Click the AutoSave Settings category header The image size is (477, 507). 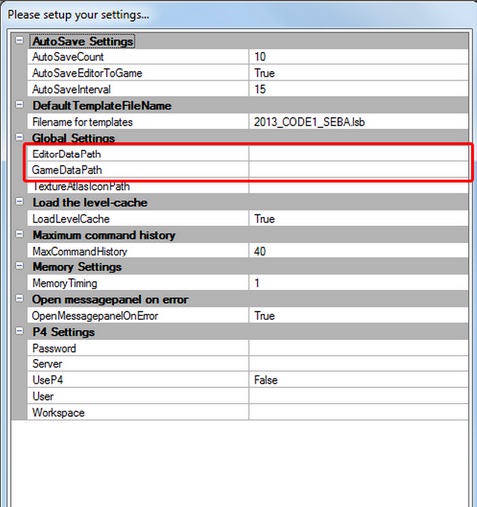(x=83, y=41)
